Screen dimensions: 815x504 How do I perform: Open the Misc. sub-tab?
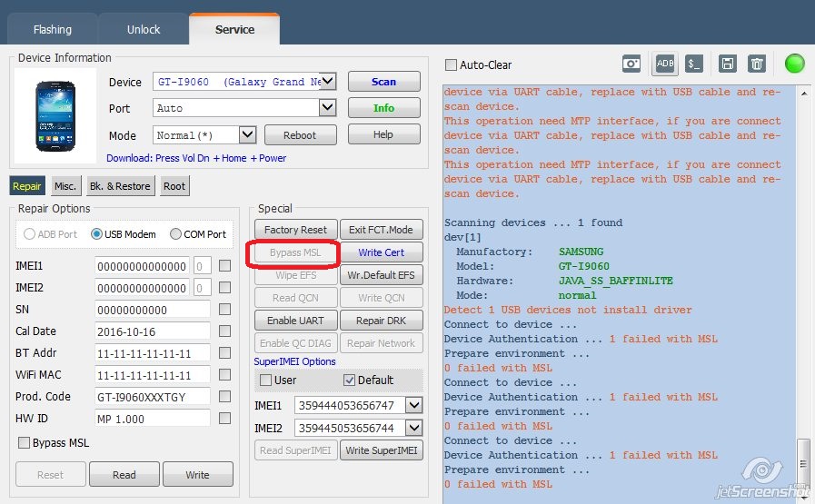tap(66, 186)
